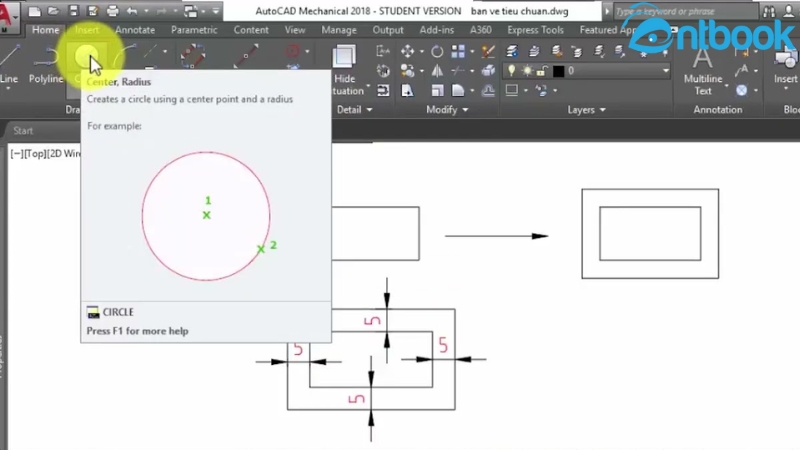Open the A360 ribbon tab

coord(481,30)
